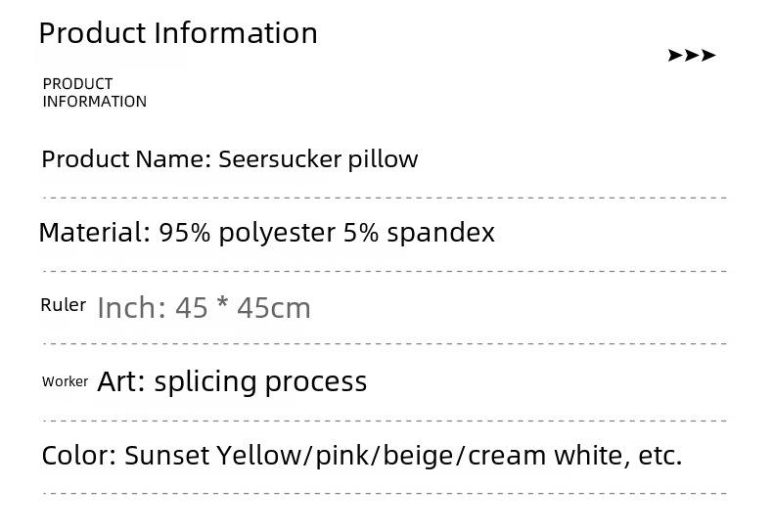Click the word pink in colors
The height and width of the screenshot is (532, 773).
tap(342, 456)
